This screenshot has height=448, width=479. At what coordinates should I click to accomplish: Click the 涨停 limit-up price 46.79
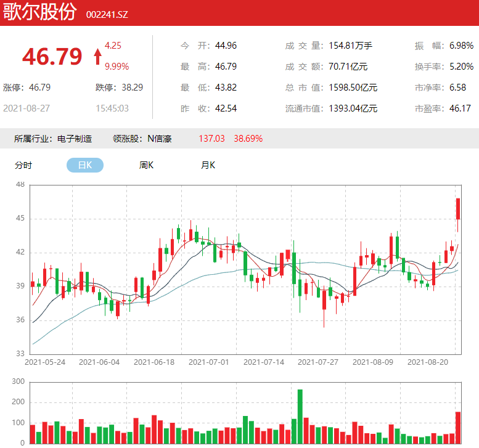click(x=39, y=88)
